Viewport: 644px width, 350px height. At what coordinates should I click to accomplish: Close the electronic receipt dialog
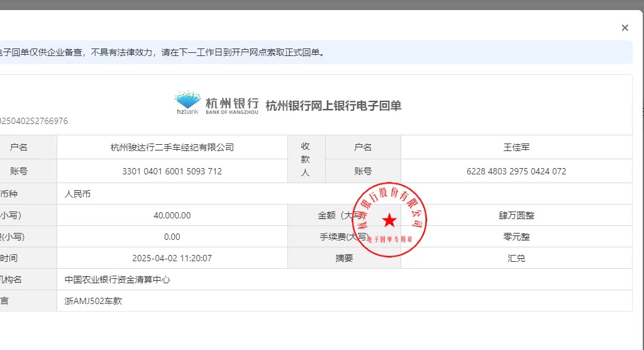click(x=625, y=28)
